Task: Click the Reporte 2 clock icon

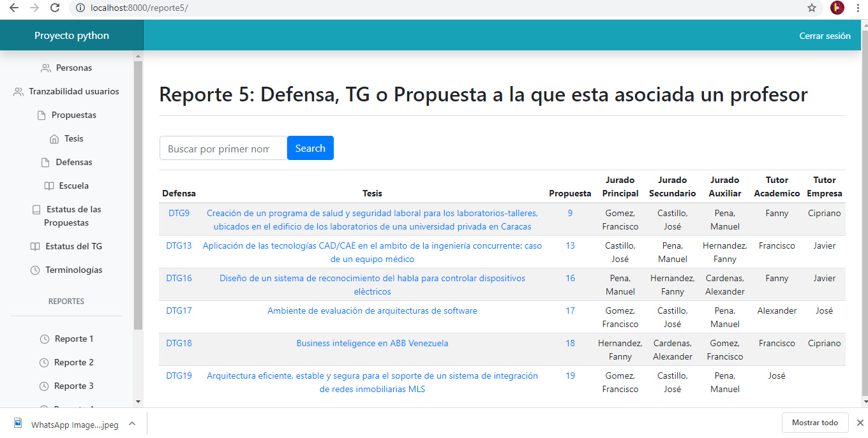Action: pos(44,363)
